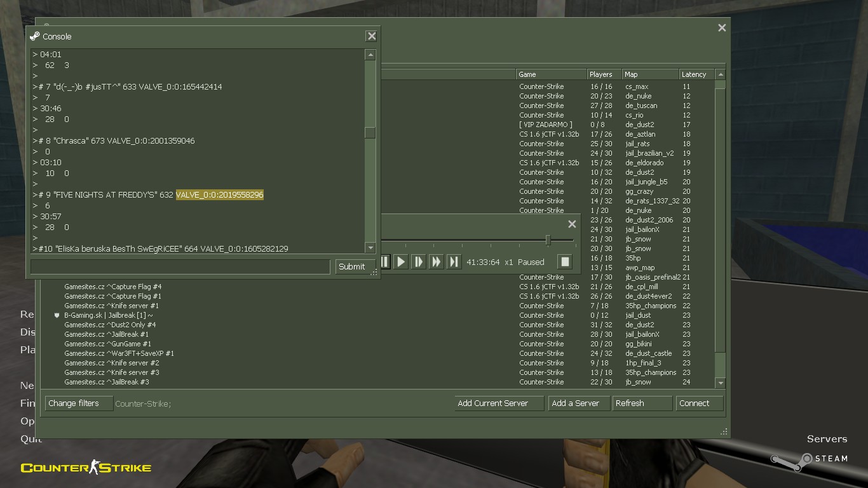
Task: Click server list scrollbar down arrow
Action: click(720, 383)
